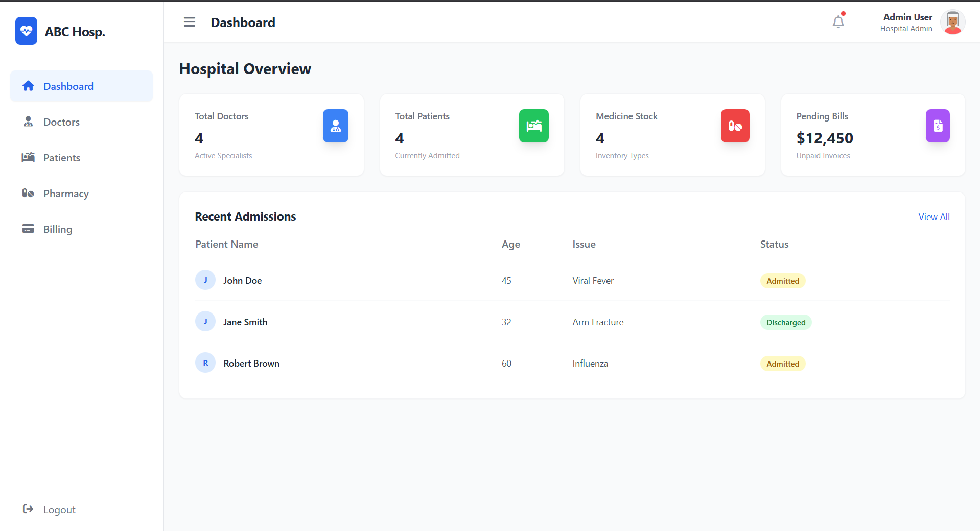Click the Pharmacy pills icon
The height and width of the screenshot is (531, 980).
click(28, 193)
